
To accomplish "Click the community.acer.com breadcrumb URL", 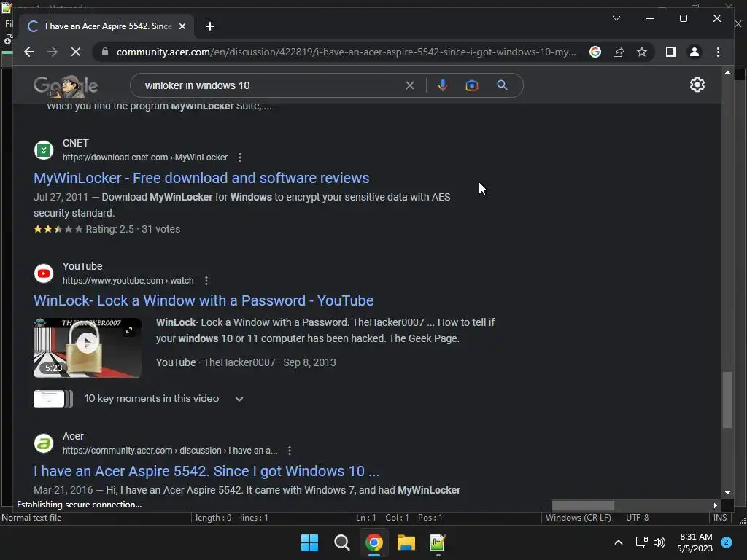I will 169,451.
